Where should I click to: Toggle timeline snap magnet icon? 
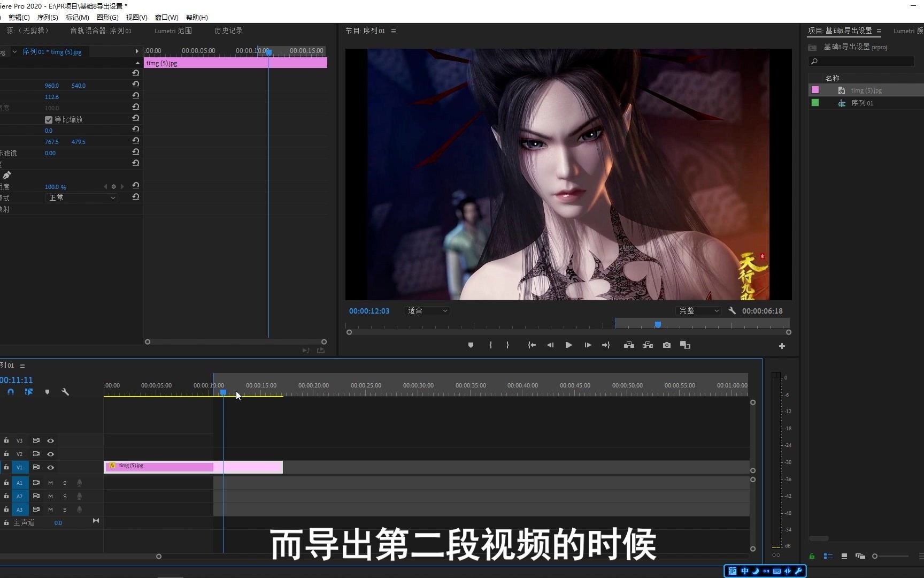coord(11,392)
